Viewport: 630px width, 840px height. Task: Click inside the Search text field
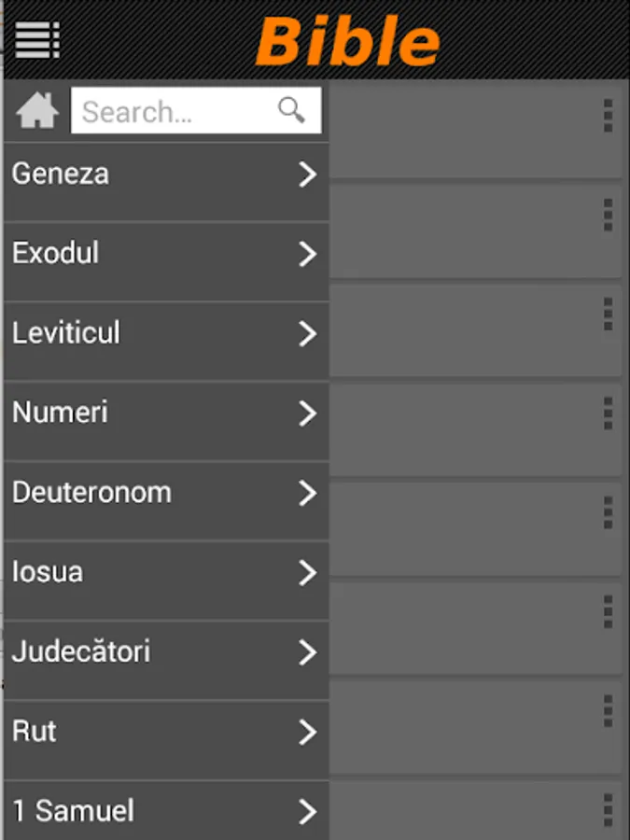pyautogui.click(x=173, y=112)
